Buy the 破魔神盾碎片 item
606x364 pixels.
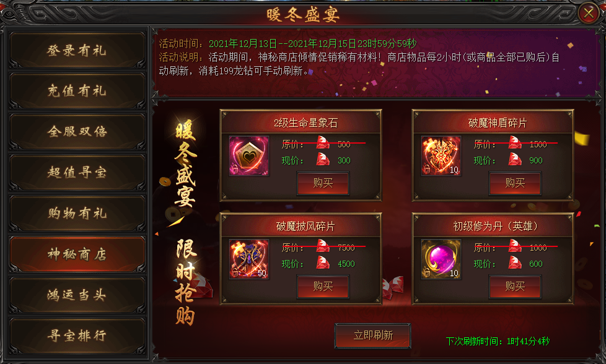tap(515, 183)
